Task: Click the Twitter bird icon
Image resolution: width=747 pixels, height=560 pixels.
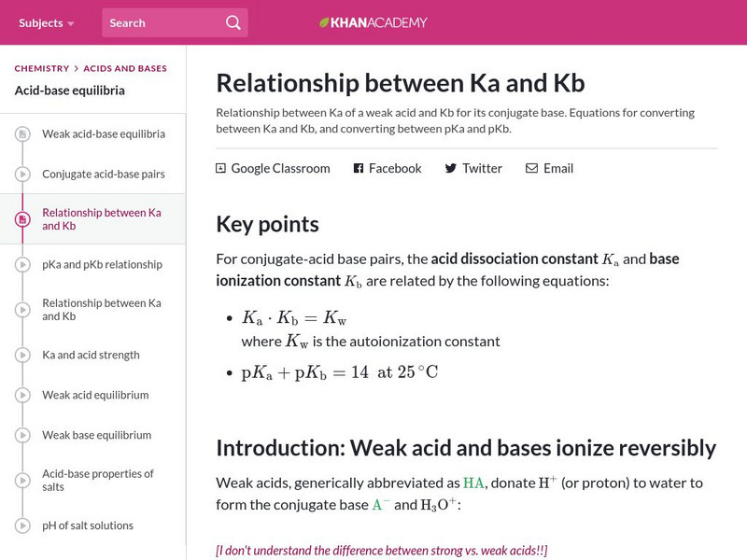Action: (x=451, y=169)
